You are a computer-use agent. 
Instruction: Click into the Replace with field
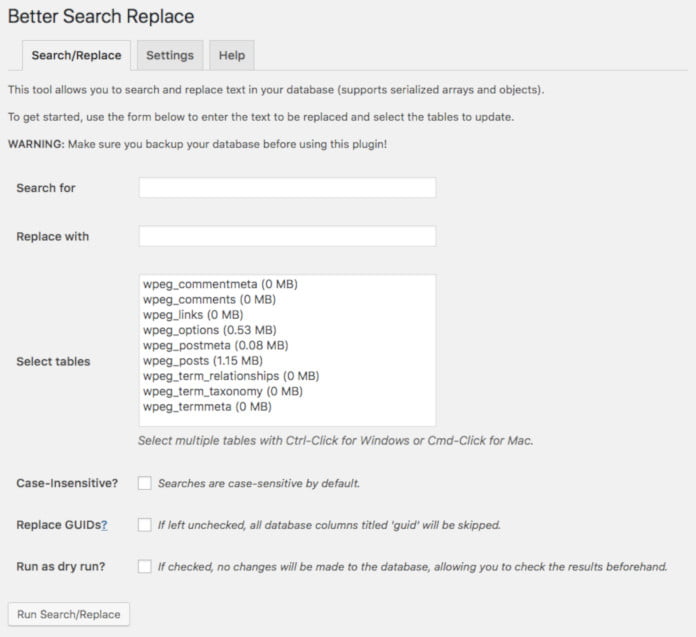(x=288, y=236)
